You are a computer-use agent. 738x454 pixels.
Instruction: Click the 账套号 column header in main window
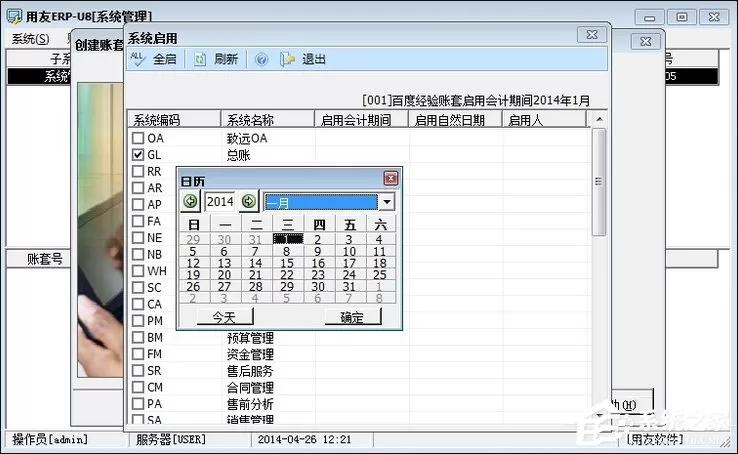tap(45, 259)
